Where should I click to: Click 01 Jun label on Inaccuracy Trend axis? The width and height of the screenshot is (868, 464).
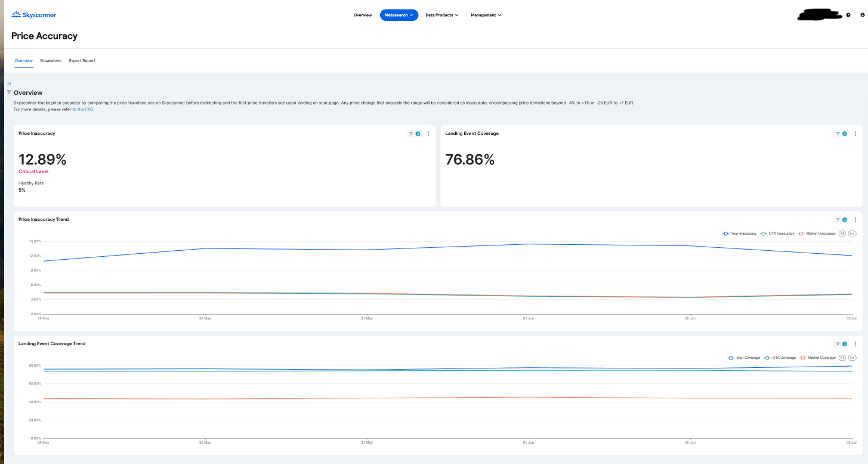[x=529, y=318]
